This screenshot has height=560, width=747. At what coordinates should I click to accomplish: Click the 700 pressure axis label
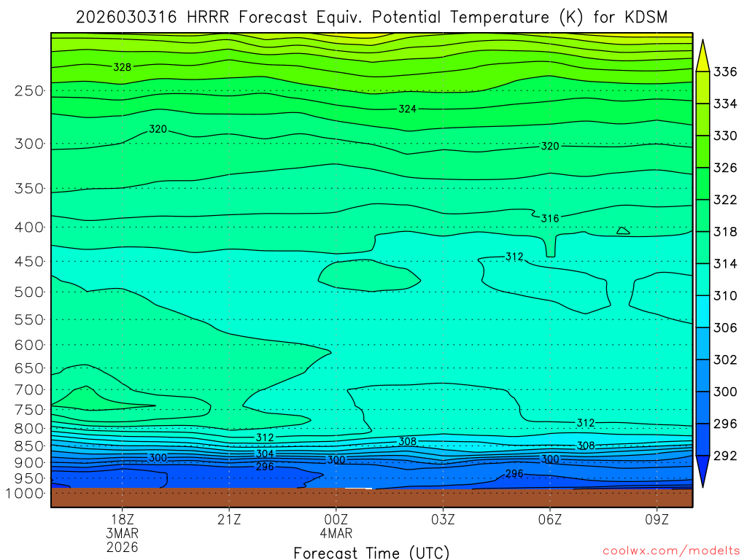29,389
